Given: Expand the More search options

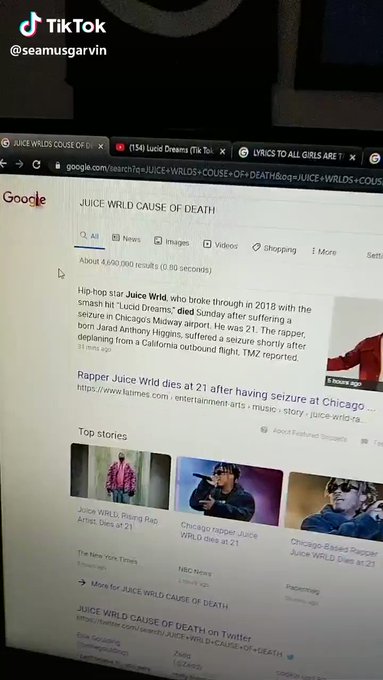Looking at the screenshot, I should 324,252.
